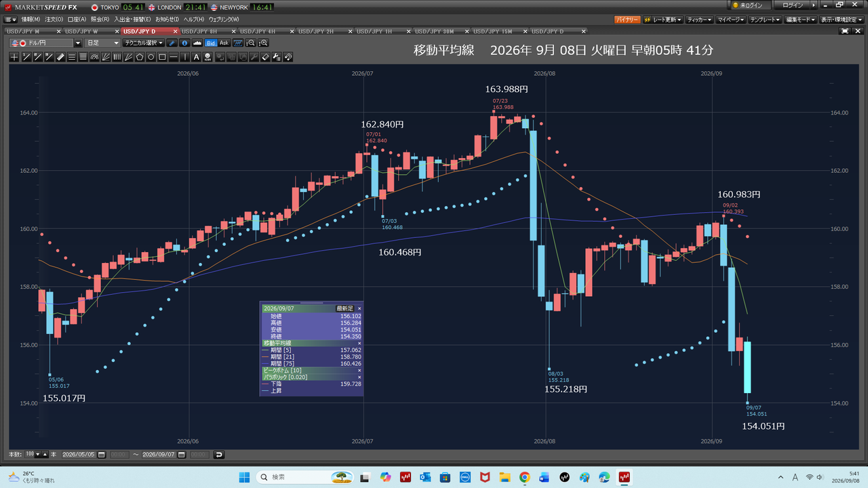
Task: Select the crosshair cursor drawing tool
Action: 14,57
